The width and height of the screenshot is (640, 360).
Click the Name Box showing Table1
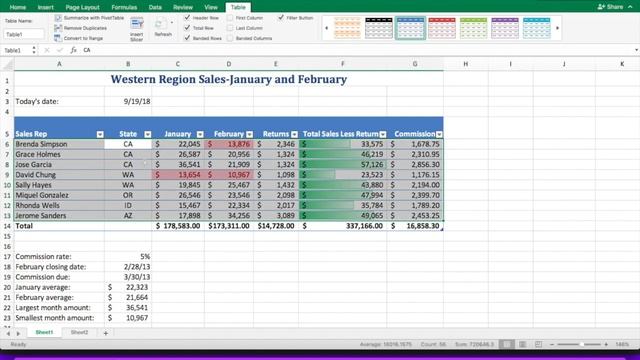(16, 50)
